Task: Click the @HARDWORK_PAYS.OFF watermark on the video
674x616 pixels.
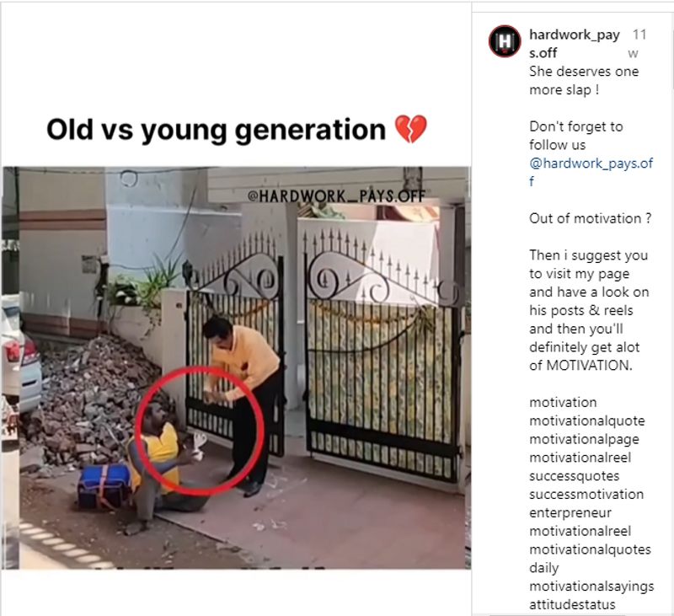Action: tap(336, 196)
